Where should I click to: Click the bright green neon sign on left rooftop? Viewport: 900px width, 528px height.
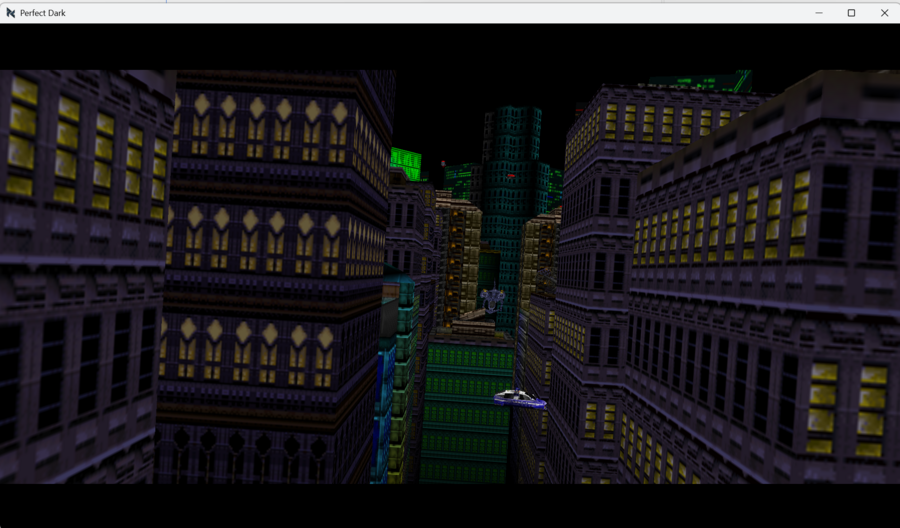(x=405, y=162)
